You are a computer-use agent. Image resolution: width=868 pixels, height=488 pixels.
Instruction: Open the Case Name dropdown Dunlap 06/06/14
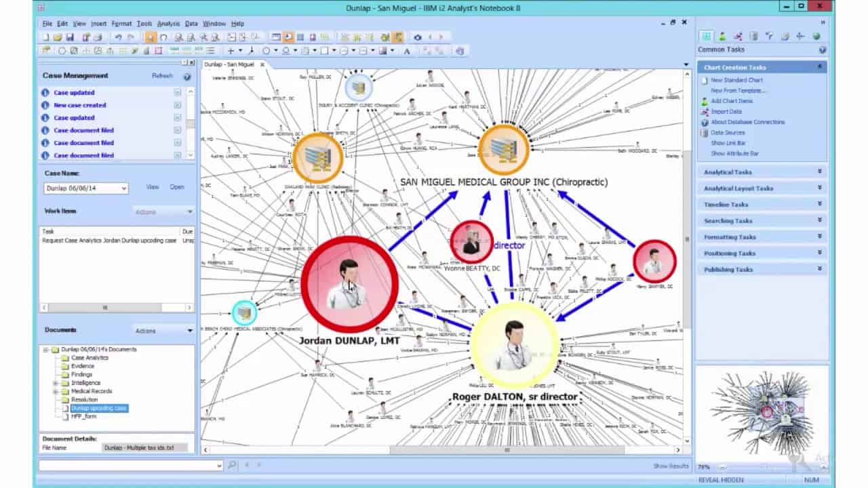click(86, 188)
